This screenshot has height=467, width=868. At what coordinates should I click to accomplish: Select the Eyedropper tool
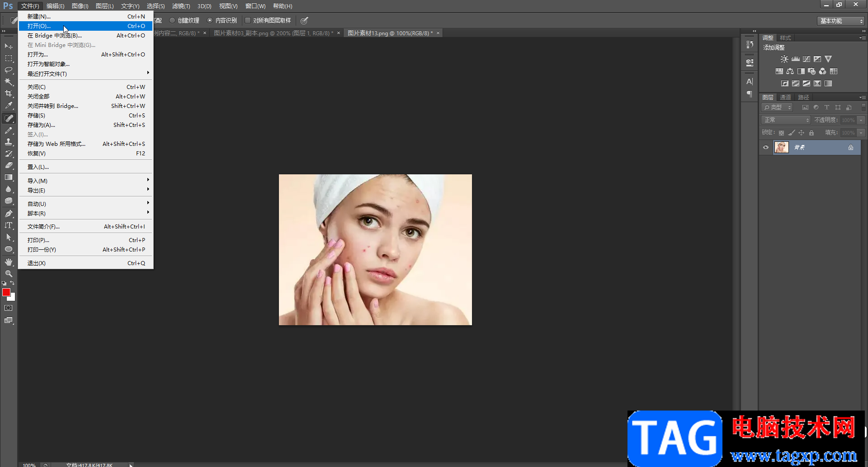coord(9,106)
